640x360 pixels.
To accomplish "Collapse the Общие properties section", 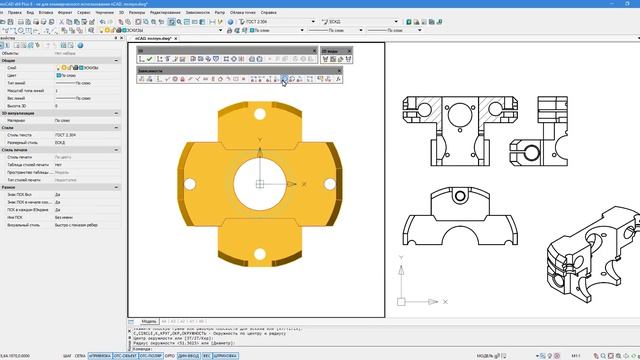I will (x=116, y=60).
